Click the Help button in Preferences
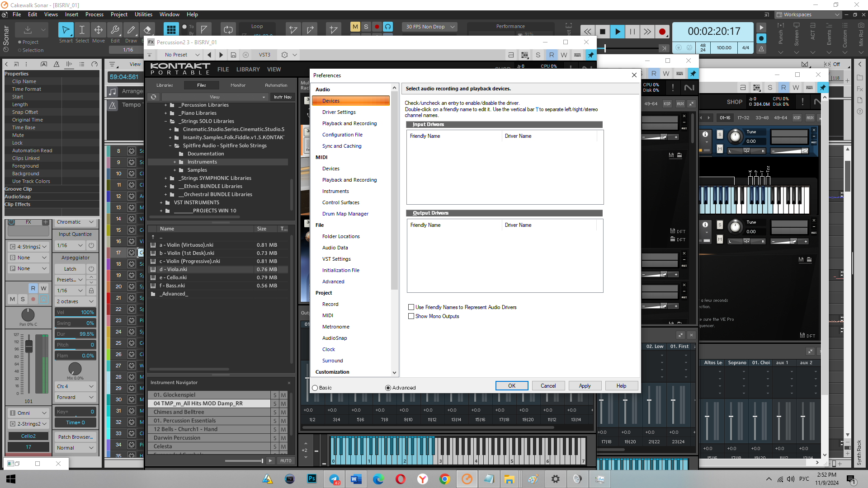This screenshot has height=488, width=868. pyautogui.click(x=622, y=385)
